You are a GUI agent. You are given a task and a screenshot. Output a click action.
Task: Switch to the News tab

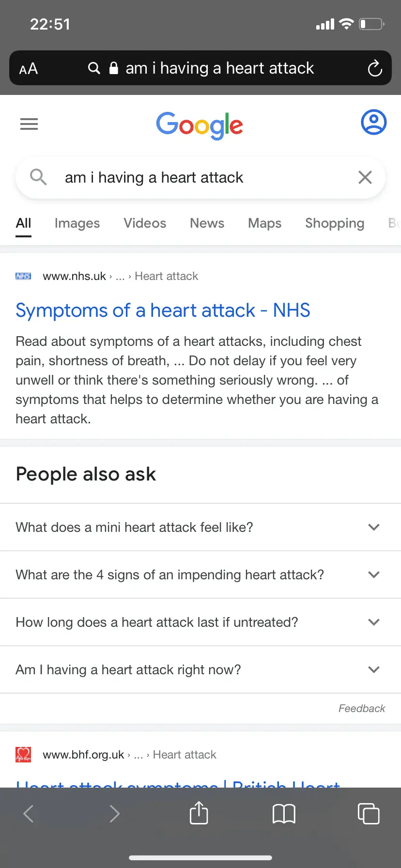207,223
